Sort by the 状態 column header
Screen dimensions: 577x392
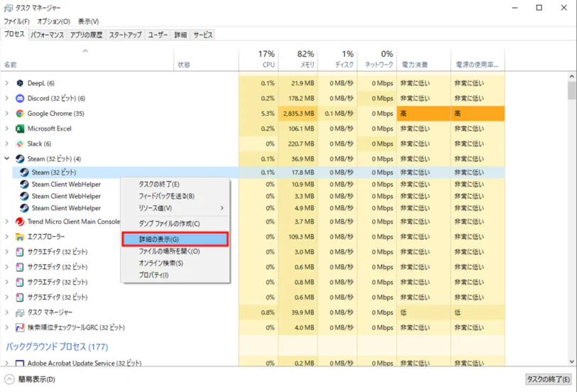tap(206, 59)
